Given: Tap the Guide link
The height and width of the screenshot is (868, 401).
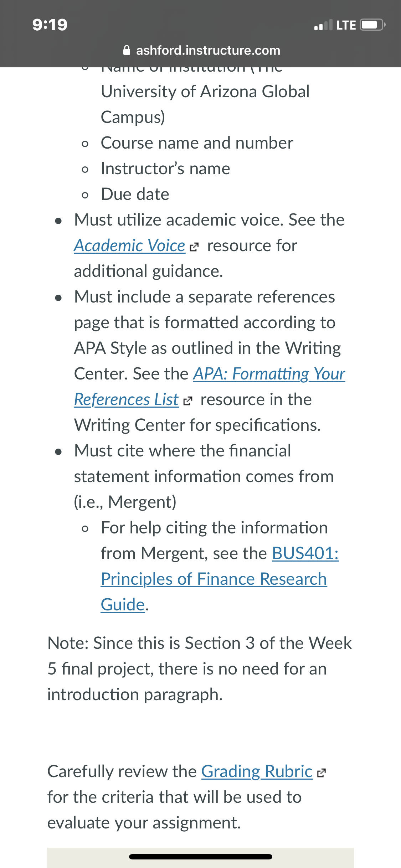Looking at the screenshot, I should 123,605.
